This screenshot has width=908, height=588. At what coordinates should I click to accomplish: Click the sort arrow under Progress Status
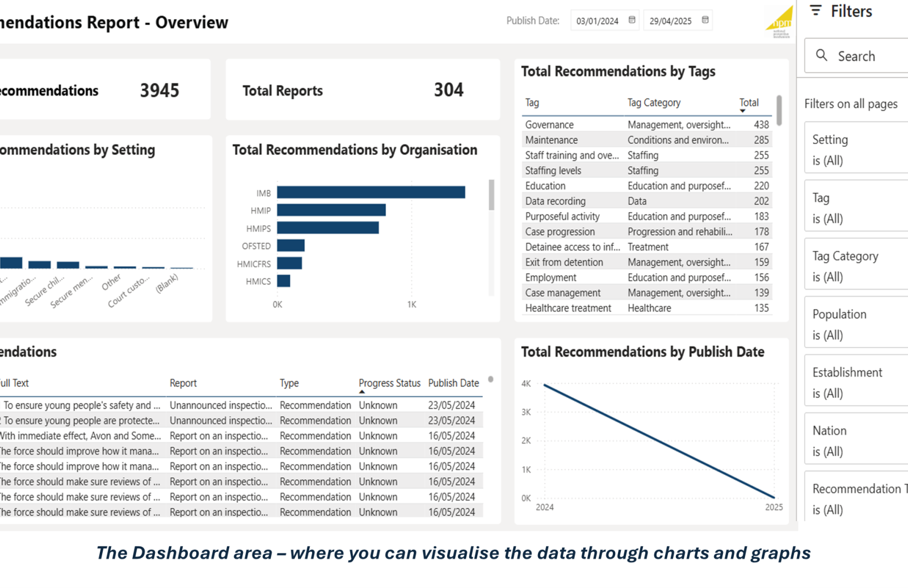click(x=362, y=392)
